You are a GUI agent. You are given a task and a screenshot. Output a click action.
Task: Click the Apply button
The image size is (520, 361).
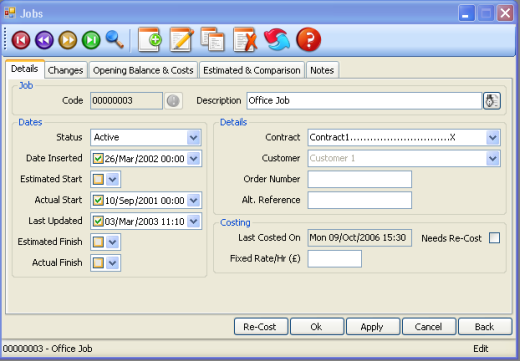(x=373, y=326)
